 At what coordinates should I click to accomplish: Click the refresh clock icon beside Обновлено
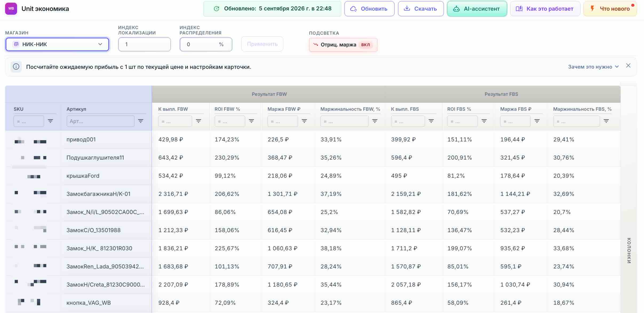point(217,9)
